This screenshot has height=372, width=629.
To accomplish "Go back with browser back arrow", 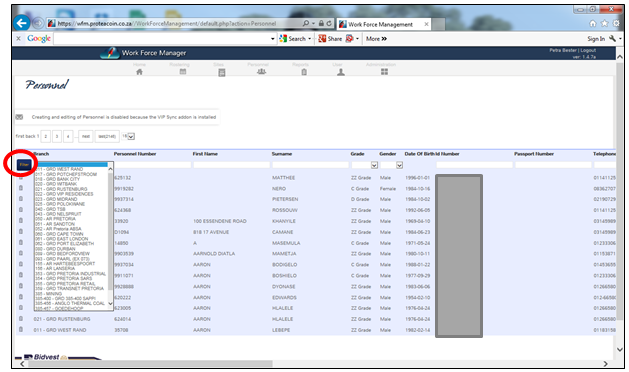I will point(22,23).
